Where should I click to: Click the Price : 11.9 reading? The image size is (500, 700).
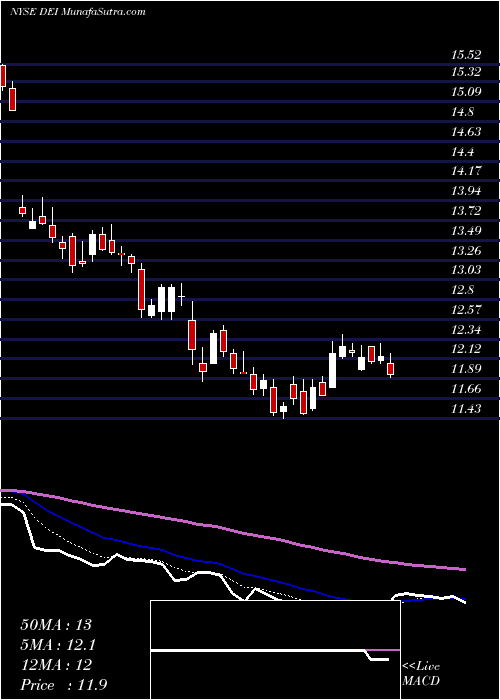64,685
